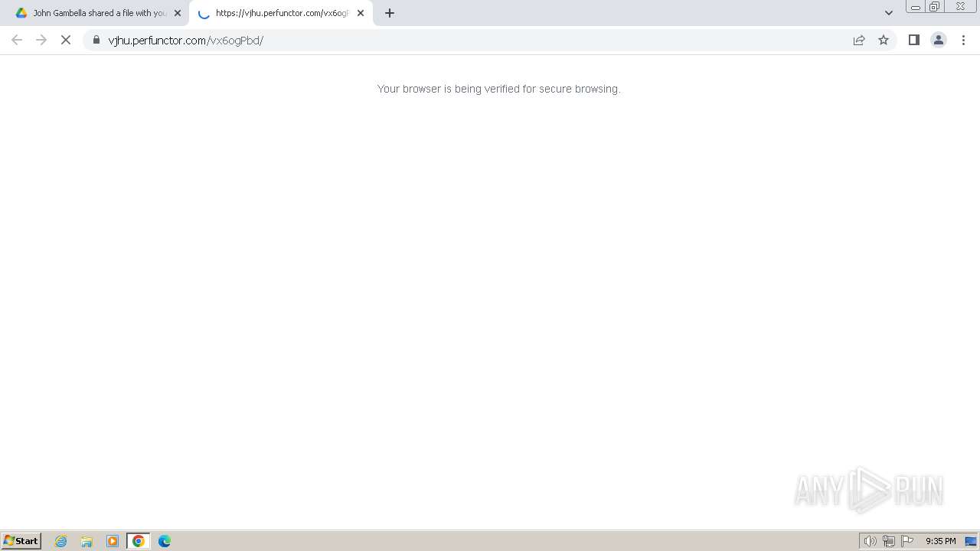This screenshot has height=551, width=980.
Task: Launch Microsoft Edge from taskbar
Action: [165, 541]
